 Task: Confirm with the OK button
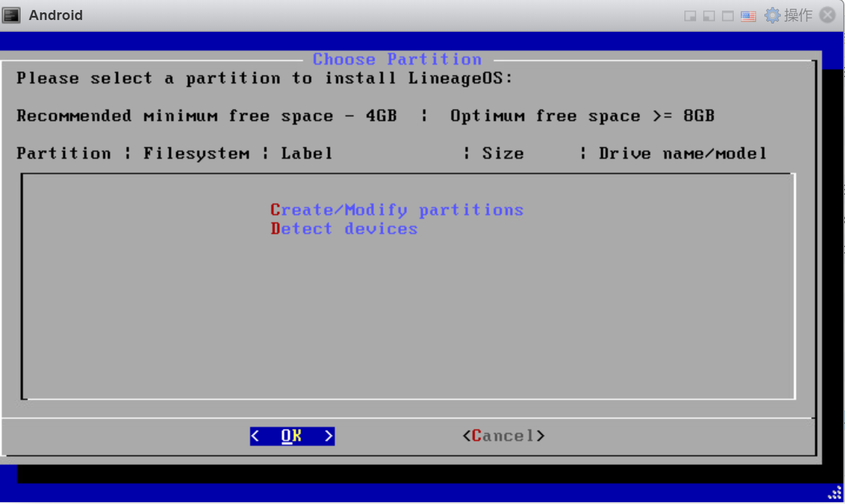tap(292, 436)
